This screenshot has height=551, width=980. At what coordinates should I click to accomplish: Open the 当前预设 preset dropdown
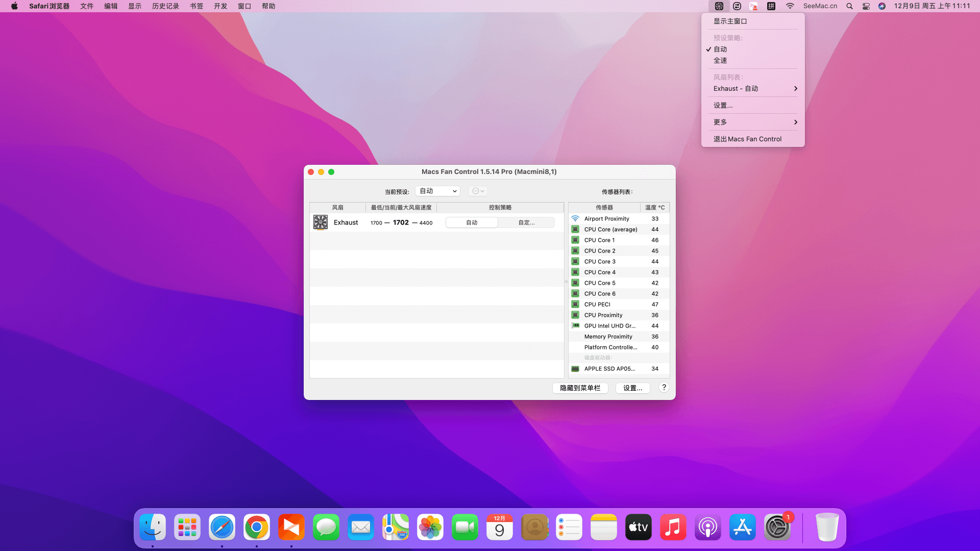point(437,191)
